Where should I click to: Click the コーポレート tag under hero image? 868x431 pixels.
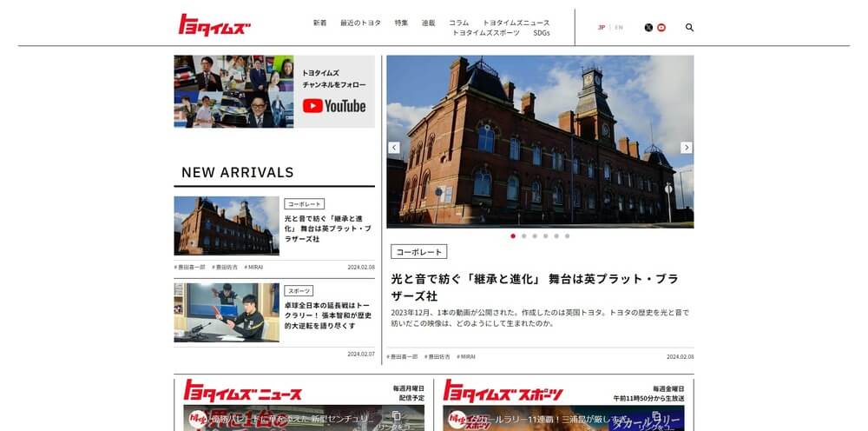419,251
